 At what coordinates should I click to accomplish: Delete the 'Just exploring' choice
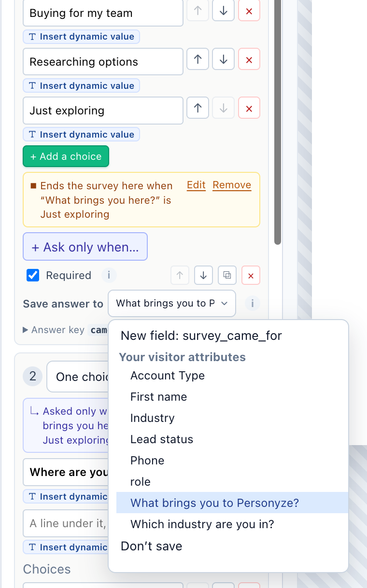[249, 109]
